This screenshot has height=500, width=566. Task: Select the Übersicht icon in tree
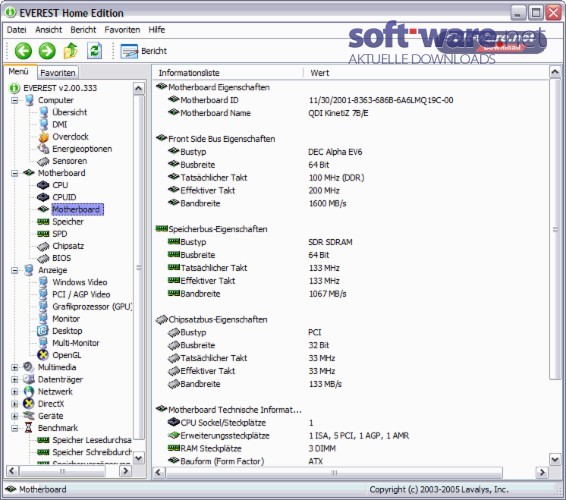pos(43,112)
